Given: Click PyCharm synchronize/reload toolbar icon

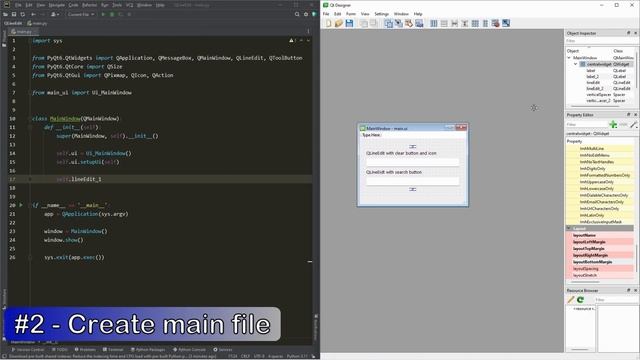Looking at the screenshot, I should 22,14.
